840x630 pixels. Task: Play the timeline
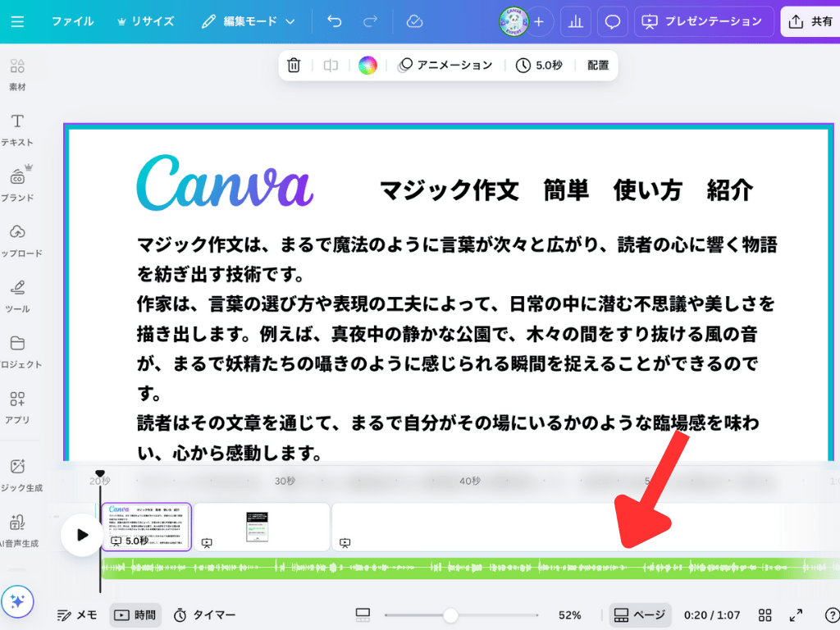click(82, 535)
